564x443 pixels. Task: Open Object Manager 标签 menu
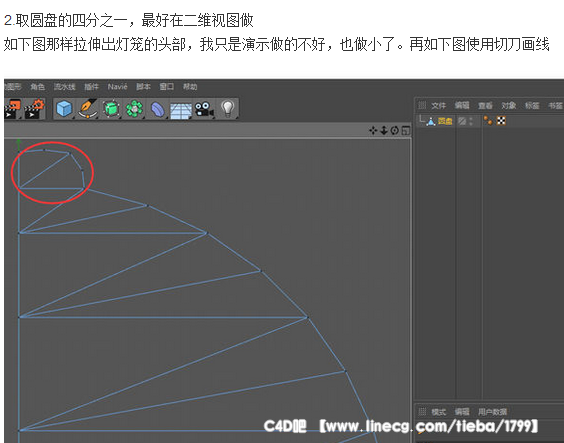coord(532,105)
